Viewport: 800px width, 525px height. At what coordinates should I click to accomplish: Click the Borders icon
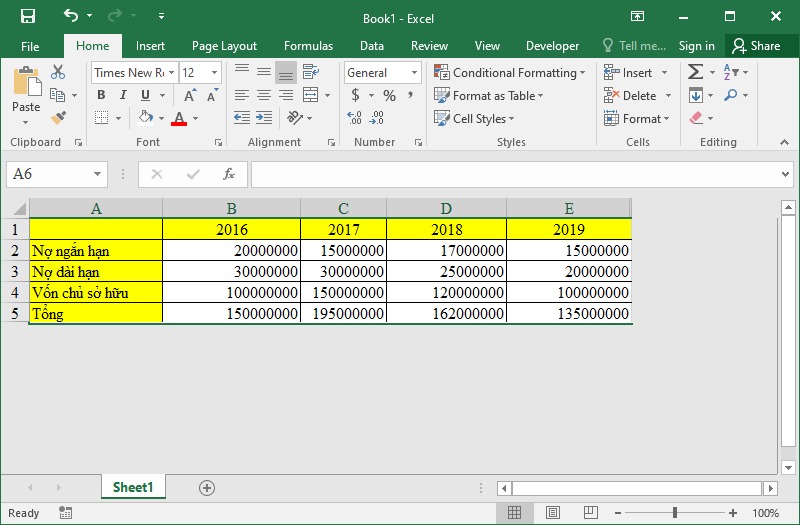(x=102, y=118)
